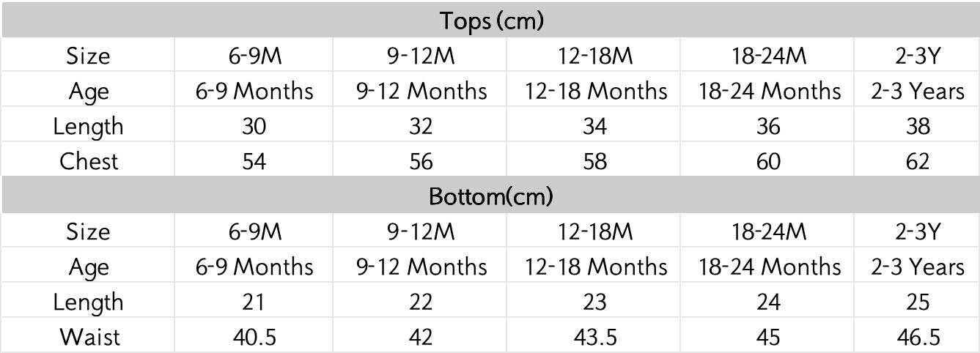Select chest value 58
Image resolution: width=980 pixels, height=353 pixels.
click(595, 161)
